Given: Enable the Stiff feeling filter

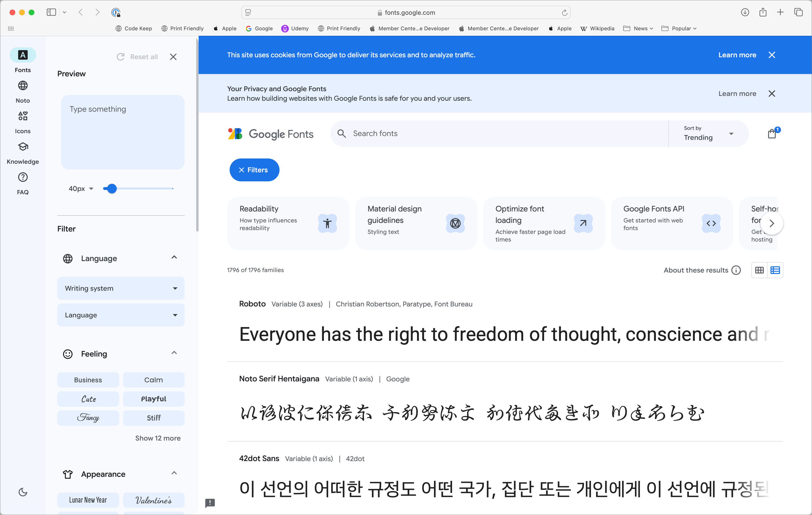Looking at the screenshot, I should (153, 418).
